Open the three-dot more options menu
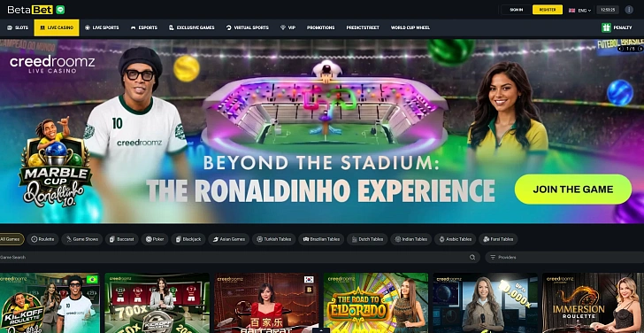Image resolution: width=644 pixels, height=333 pixels. tap(629, 10)
